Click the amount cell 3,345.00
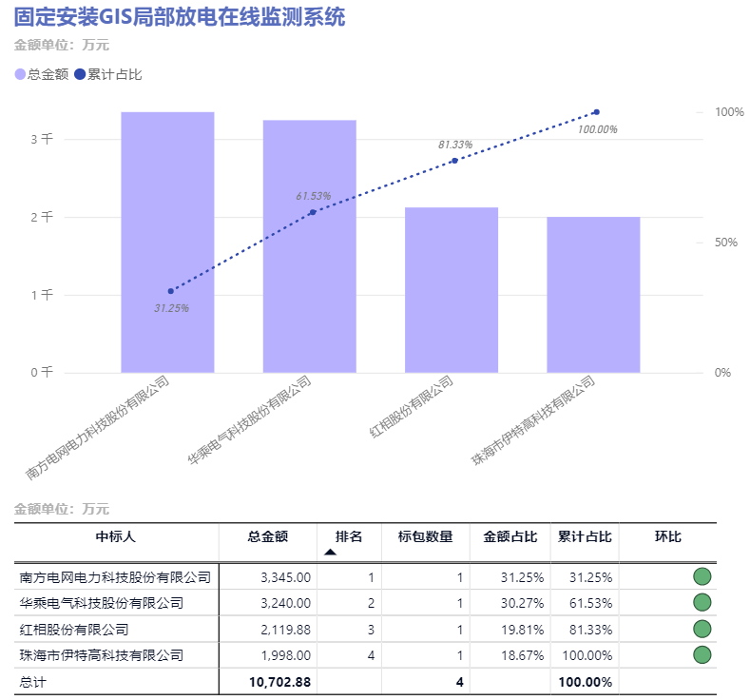This screenshot has width=750, height=700. (x=285, y=577)
